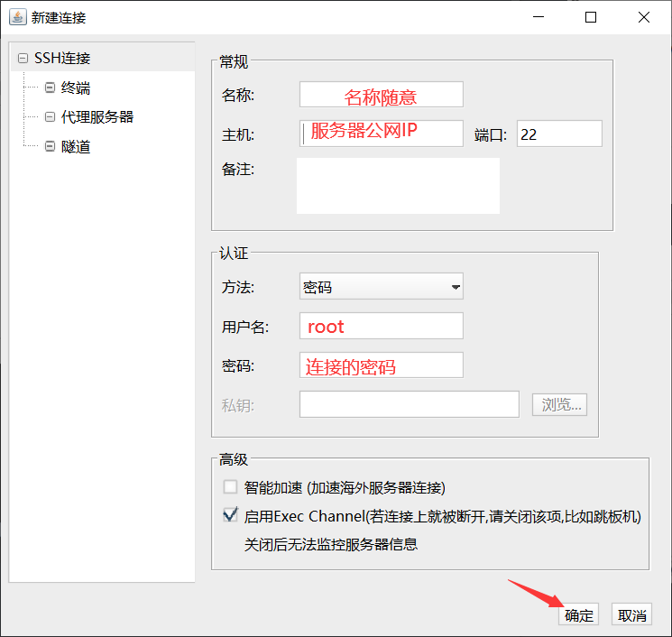Click the 私钥 private key path field

point(410,404)
